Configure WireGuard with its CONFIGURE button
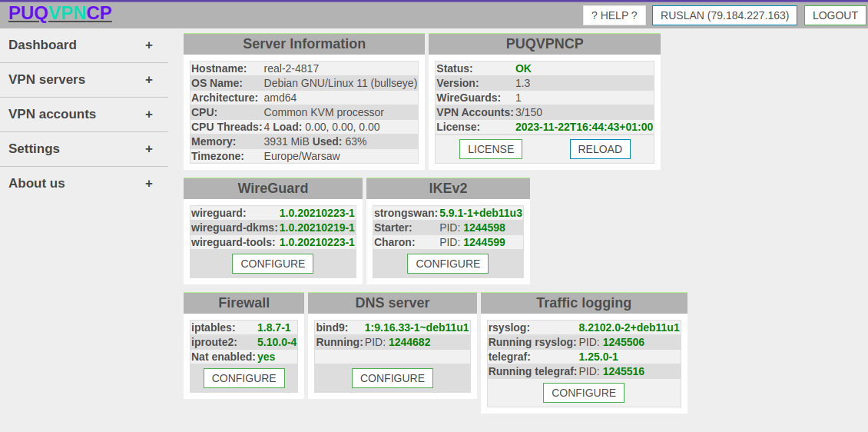Screen dimensions: 868x432 (273, 264)
